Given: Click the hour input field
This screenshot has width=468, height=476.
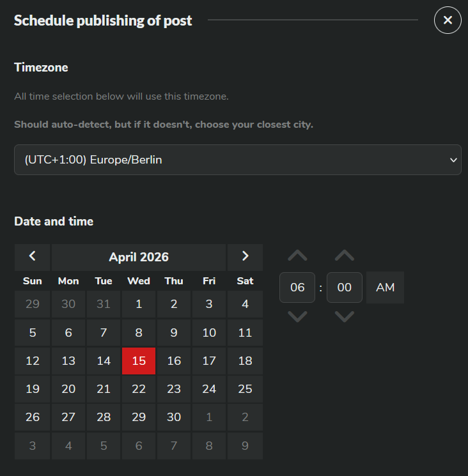Looking at the screenshot, I should [x=297, y=288].
